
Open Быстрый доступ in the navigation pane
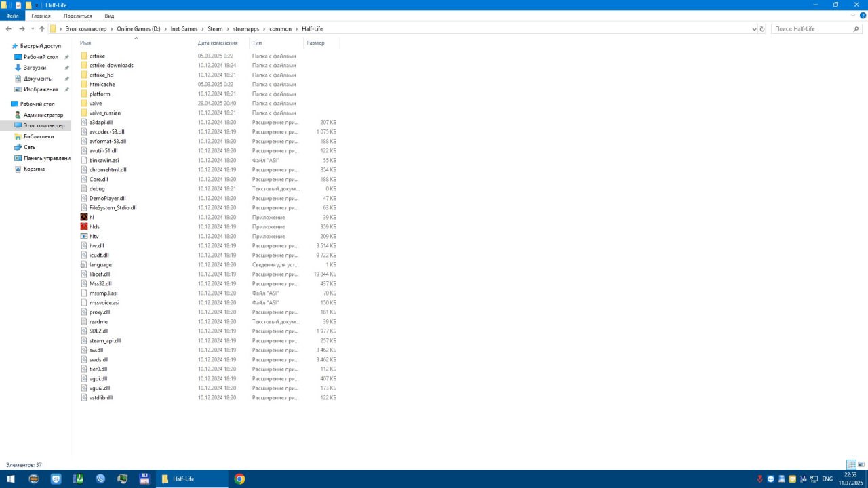click(x=40, y=46)
